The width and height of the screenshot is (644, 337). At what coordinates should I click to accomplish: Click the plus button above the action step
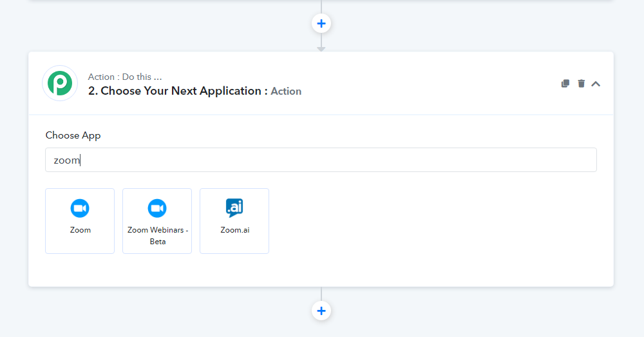(321, 23)
